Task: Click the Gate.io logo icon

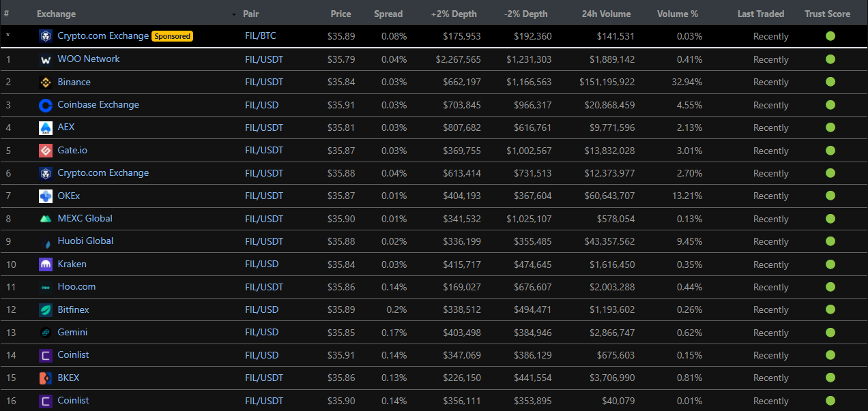Action: [46, 151]
